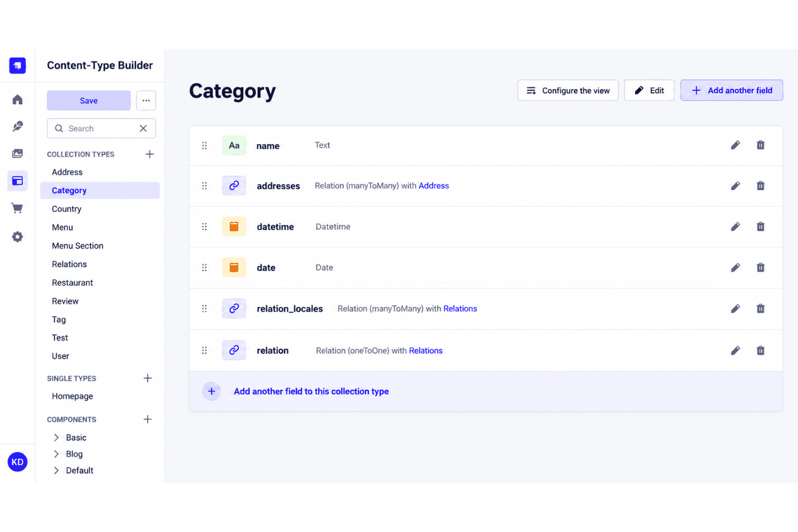Add a new single type plus icon
The width and height of the screenshot is (798, 532).
(148, 378)
